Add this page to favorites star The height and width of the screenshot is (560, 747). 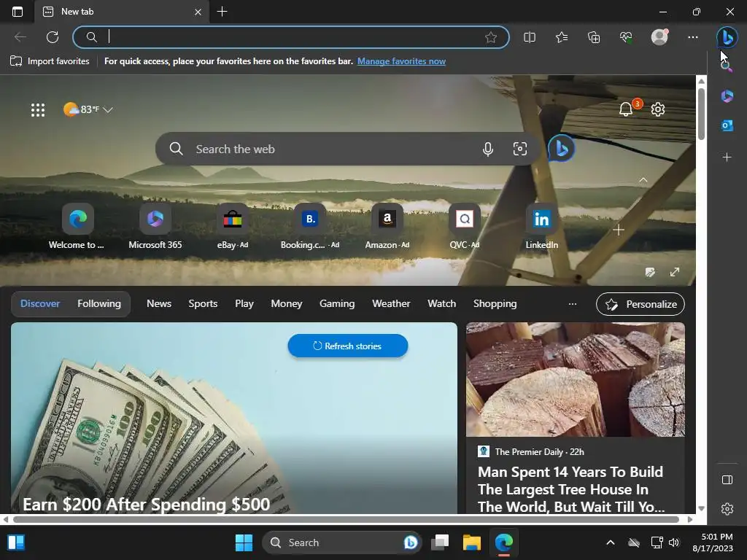491,37
